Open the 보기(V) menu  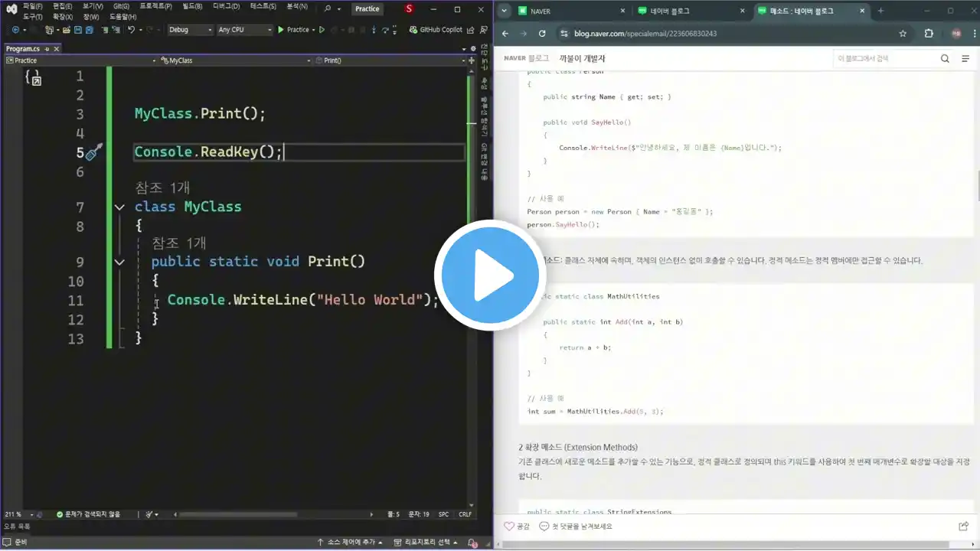pos(92,7)
